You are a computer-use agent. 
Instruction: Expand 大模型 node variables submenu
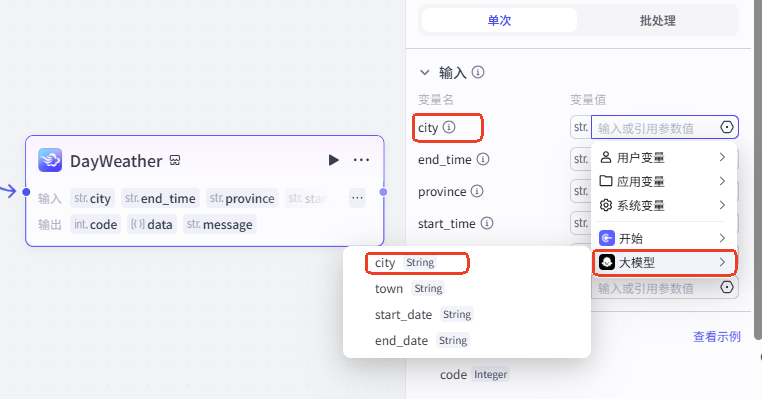(x=664, y=262)
